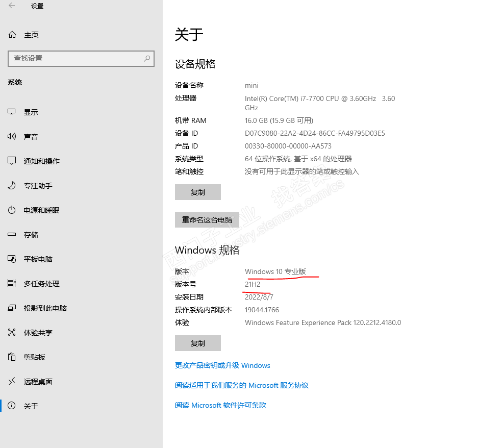Select 通知和操作 in sidebar
This screenshot has width=503, height=448.
42,161
